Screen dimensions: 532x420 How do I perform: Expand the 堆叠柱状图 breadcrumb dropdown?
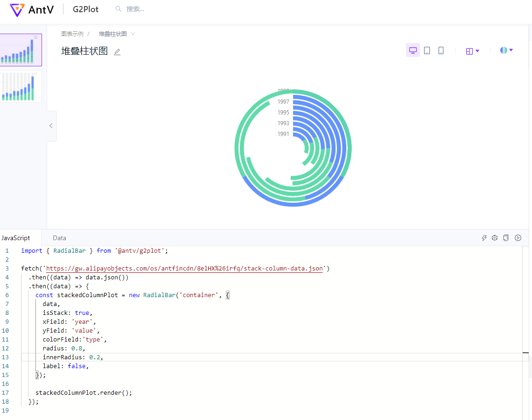pyautogui.click(x=133, y=34)
